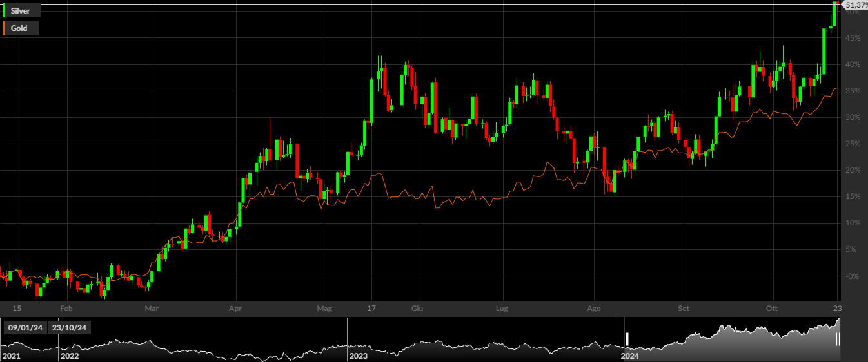Screen dimensions: 868x362
Task: Click the 35% y-axis label
Action: click(853, 91)
